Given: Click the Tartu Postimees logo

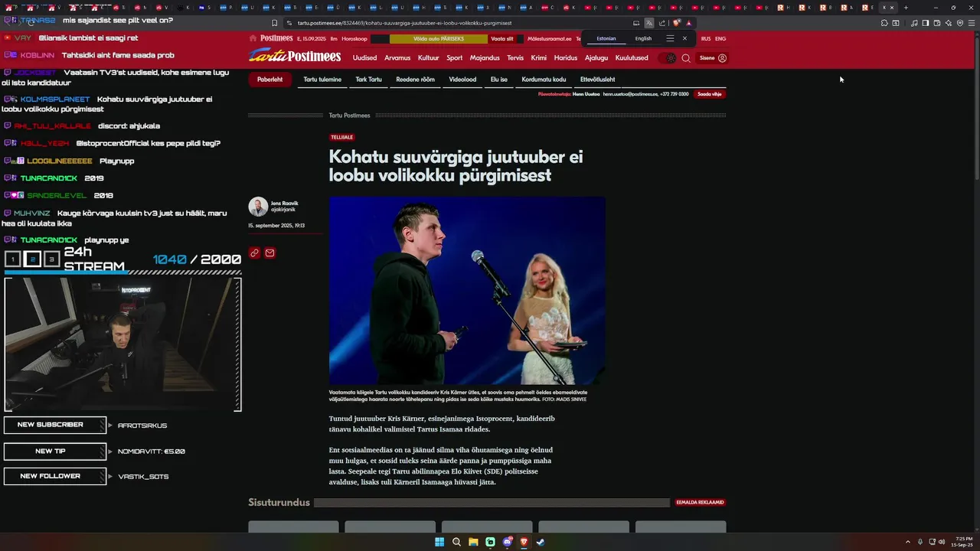Looking at the screenshot, I should click(295, 57).
